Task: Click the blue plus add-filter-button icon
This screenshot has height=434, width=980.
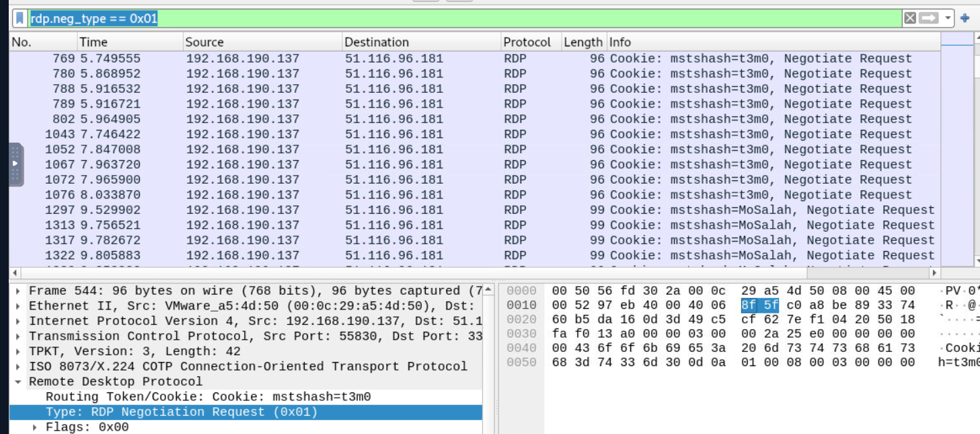Action: click(965, 18)
